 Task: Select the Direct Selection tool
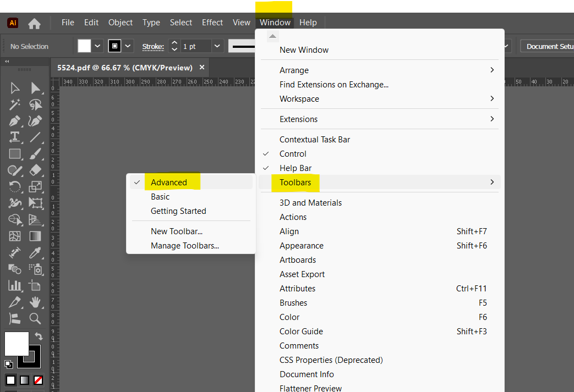click(x=36, y=88)
